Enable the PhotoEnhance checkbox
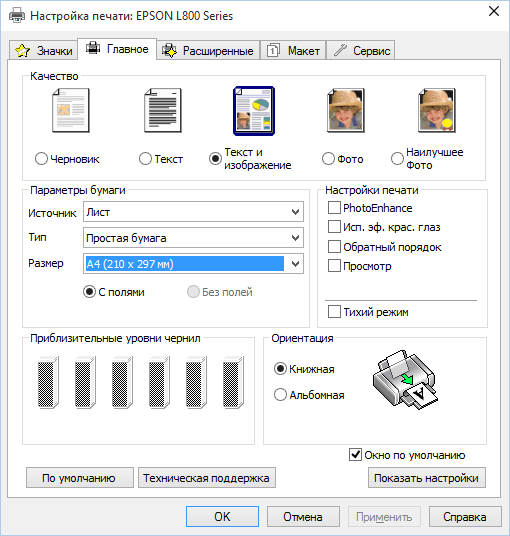Screen dimensions: 510x536 pos(334,207)
